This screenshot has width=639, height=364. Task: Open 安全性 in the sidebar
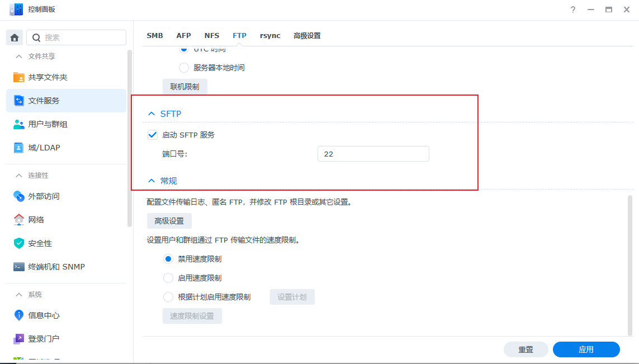(x=66, y=243)
